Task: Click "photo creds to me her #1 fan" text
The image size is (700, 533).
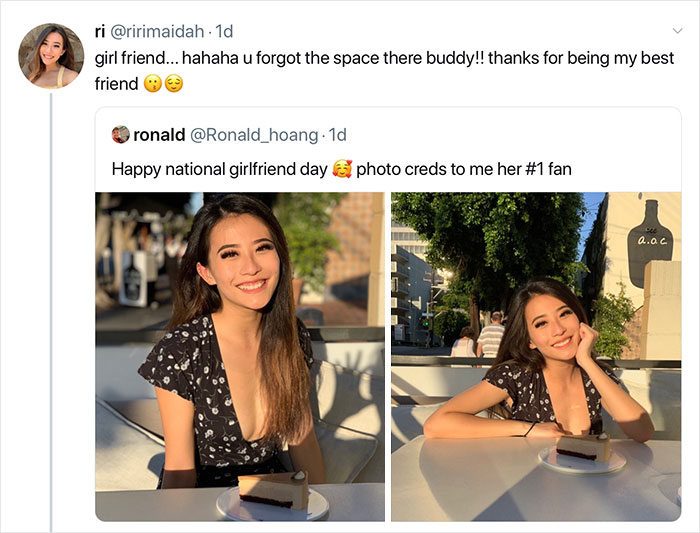Action: click(x=464, y=169)
